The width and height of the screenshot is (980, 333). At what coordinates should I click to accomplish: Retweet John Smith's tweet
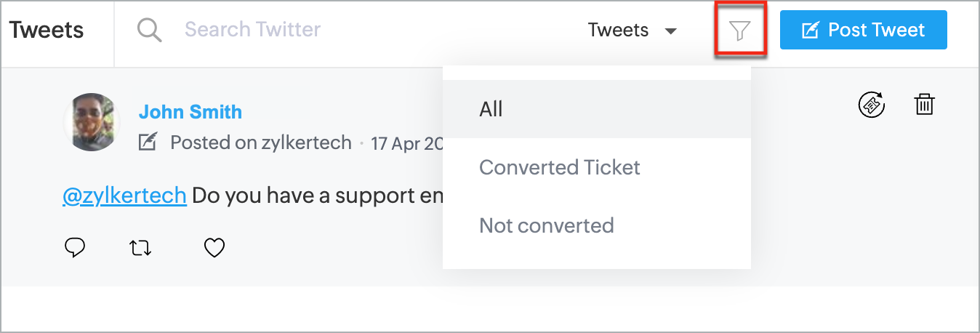coord(140,248)
